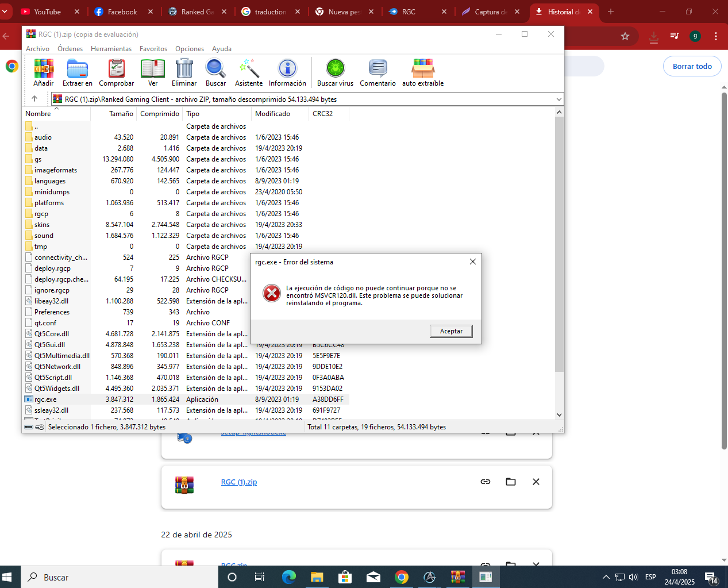
Task: Open Microsoft Edge from taskbar
Action: click(x=289, y=577)
